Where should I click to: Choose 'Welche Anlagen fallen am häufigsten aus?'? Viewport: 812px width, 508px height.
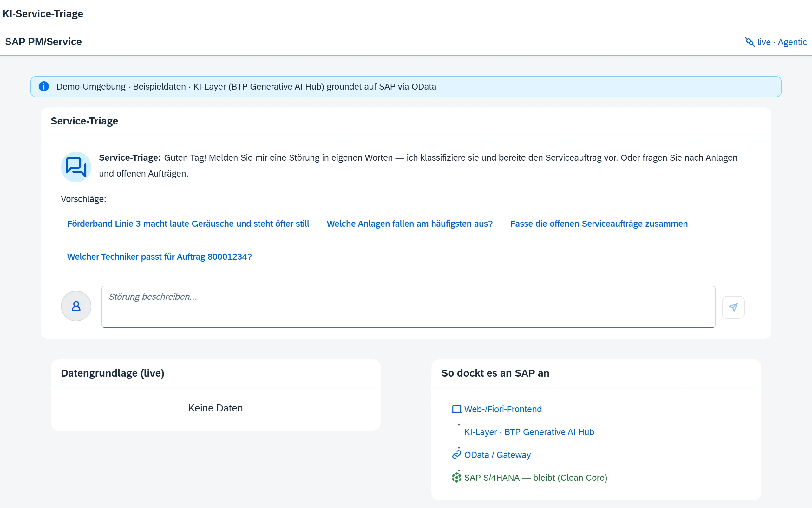[x=410, y=224]
